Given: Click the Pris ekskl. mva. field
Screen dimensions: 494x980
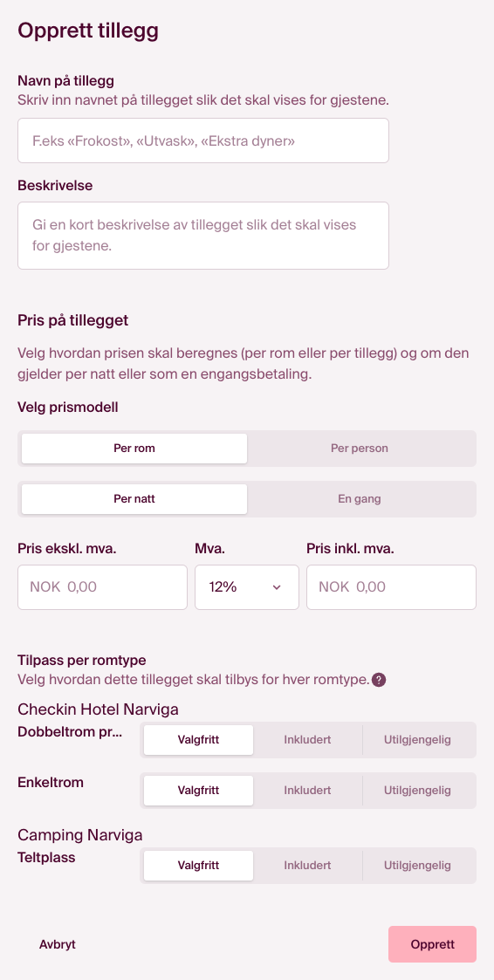Looking at the screenshot, I should (x=102, y=587).
